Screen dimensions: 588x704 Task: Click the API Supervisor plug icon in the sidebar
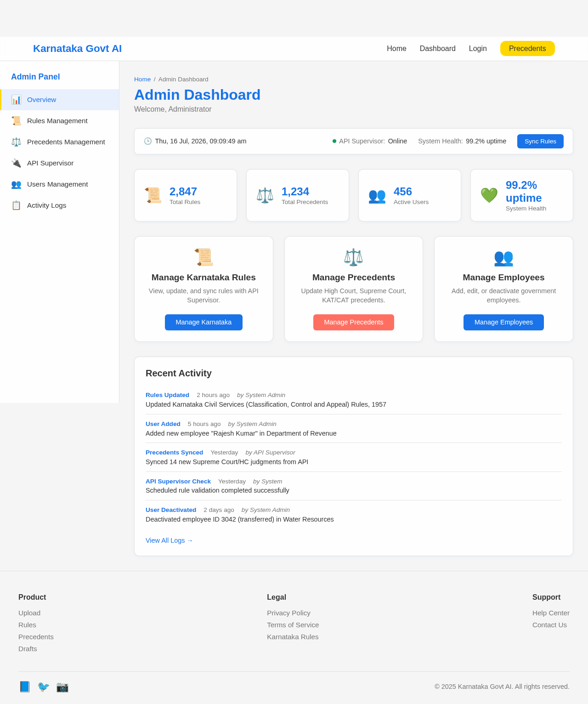pos(16,163)
